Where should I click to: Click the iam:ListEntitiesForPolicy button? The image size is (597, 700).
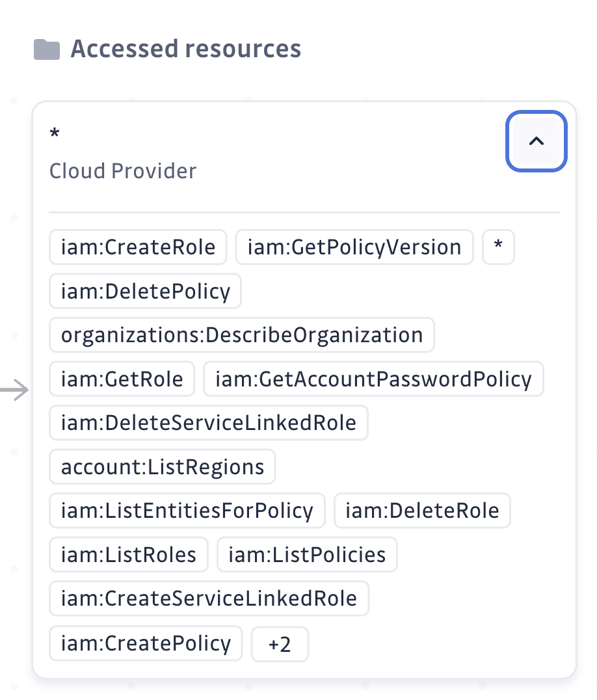187,511
